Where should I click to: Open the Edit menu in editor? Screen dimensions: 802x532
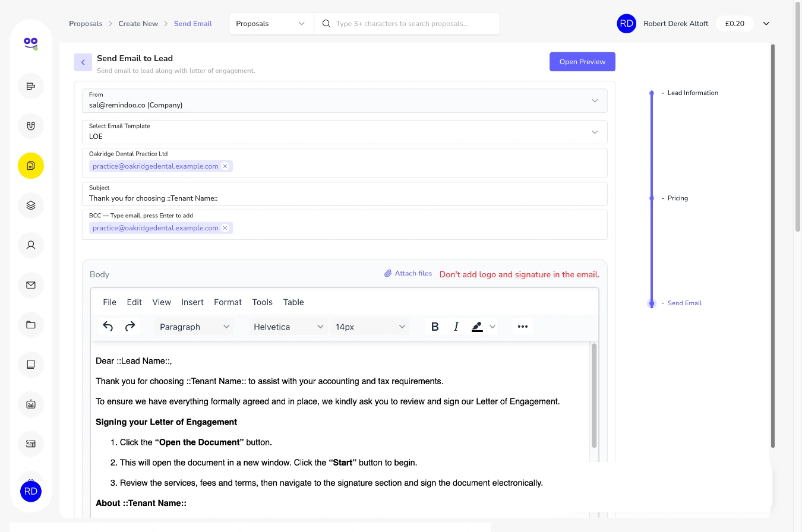[x=134, y=302]
